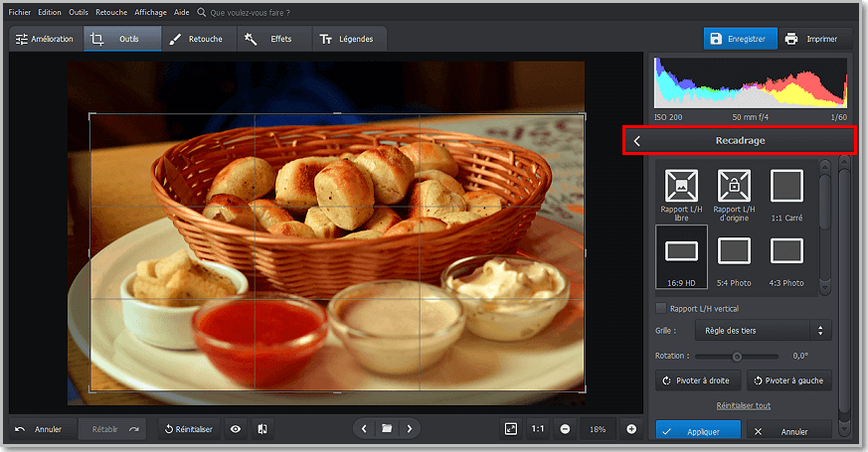Toggle the before/after comparison icon
The image size is (868, 452).
click(x=262, y=429)
